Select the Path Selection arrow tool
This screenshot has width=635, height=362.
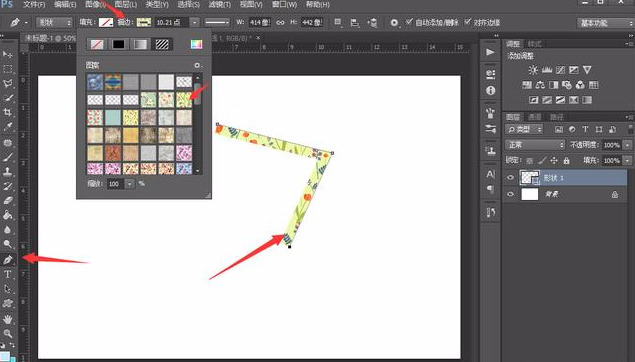[8, 289]
